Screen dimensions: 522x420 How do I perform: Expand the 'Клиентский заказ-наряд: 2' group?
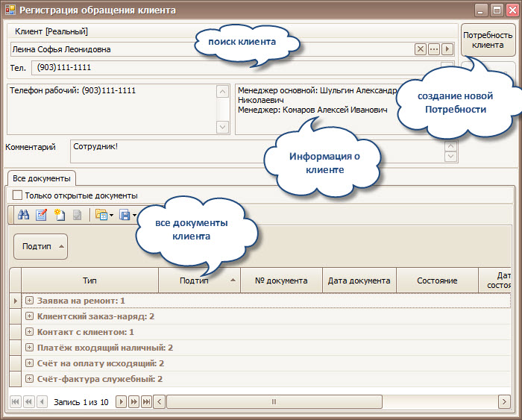[x=30, y=316]
